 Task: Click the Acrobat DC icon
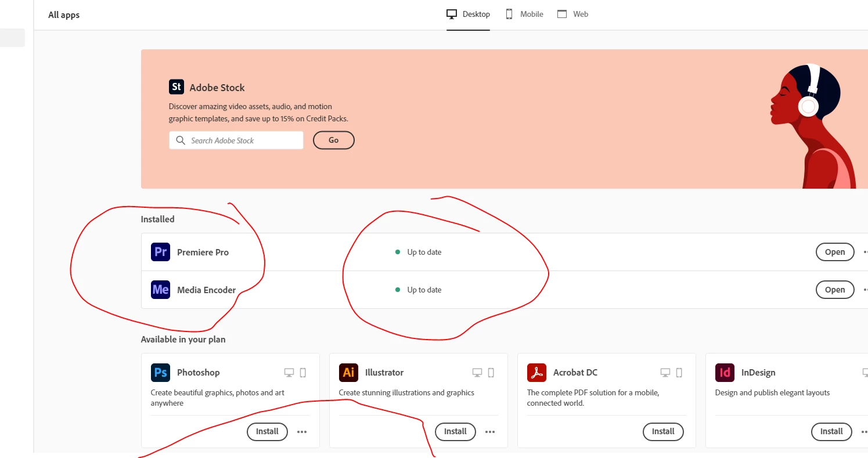coord(536,372)
